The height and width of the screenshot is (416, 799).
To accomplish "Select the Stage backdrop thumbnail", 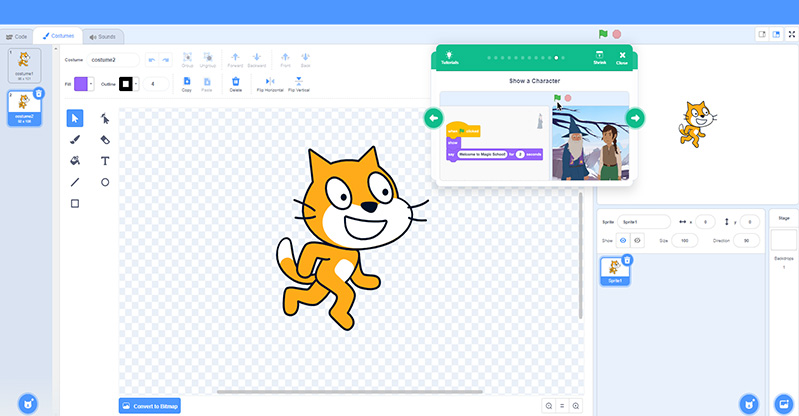I will tap(784, 240).
